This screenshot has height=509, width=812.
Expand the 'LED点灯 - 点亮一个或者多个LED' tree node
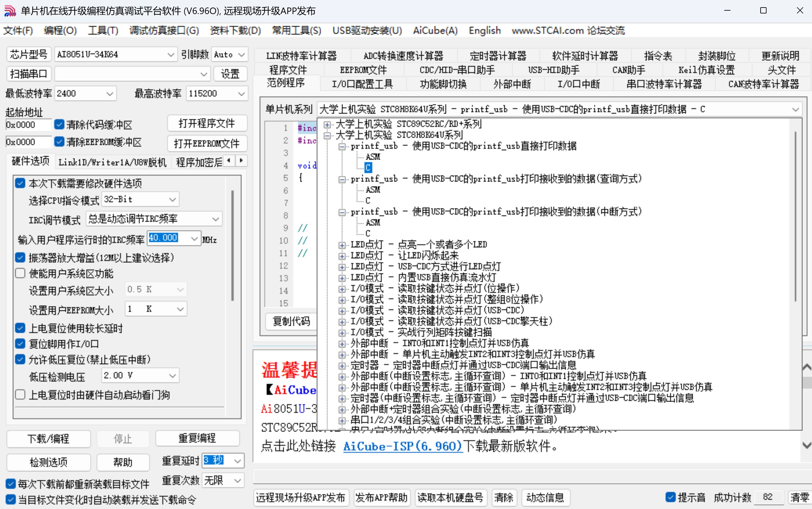pos(342,245)
